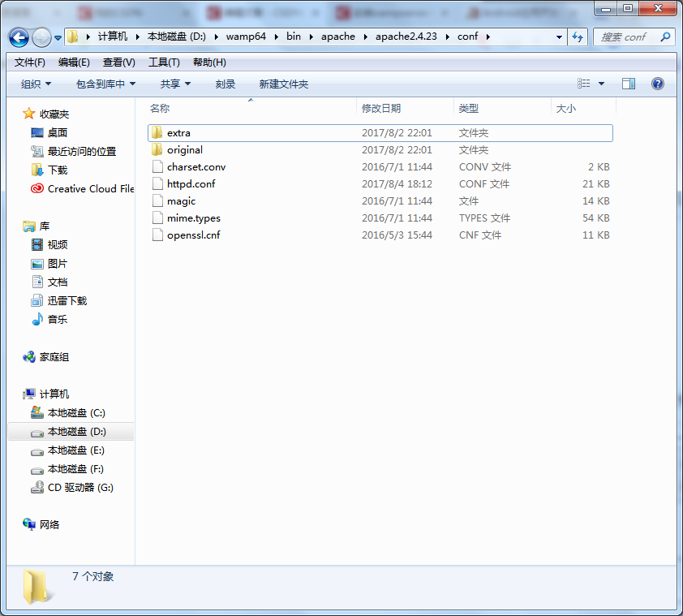Select the original folder icon
Screen dimensions: 683x616
[x=157, y=149]
